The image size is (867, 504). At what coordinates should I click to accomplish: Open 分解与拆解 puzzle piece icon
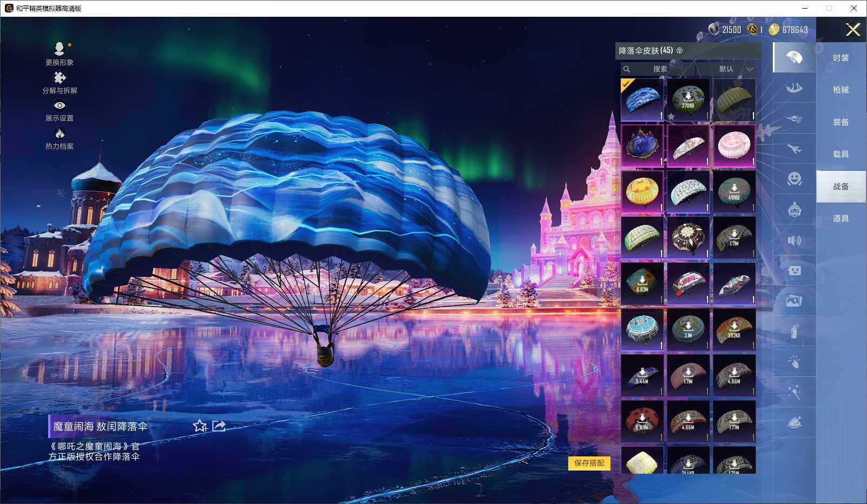point(60,78)
